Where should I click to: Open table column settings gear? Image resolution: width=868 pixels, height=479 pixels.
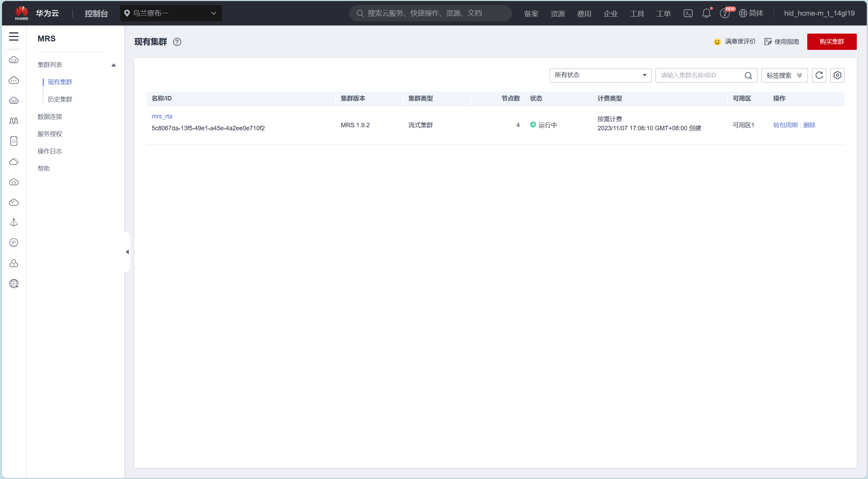pyautogui.click(x=837, y=75)
